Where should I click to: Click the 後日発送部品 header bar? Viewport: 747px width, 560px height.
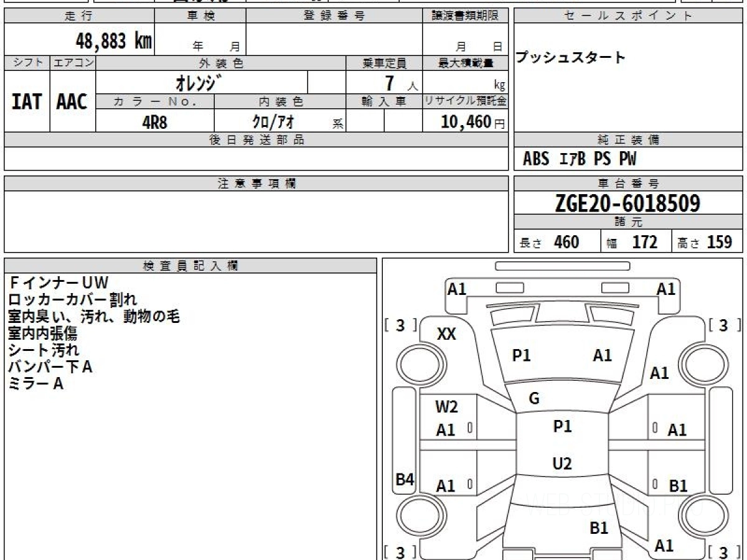pos(256,140)
